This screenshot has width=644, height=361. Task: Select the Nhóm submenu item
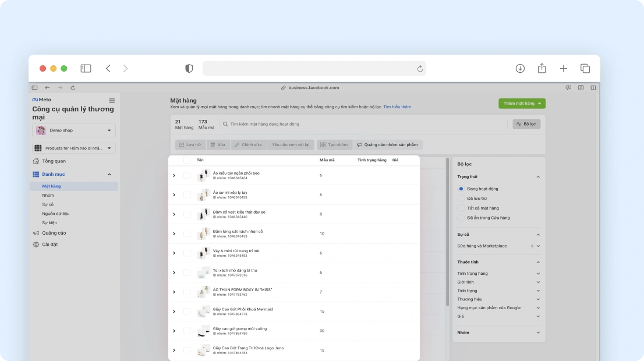[x=48, y=196]
